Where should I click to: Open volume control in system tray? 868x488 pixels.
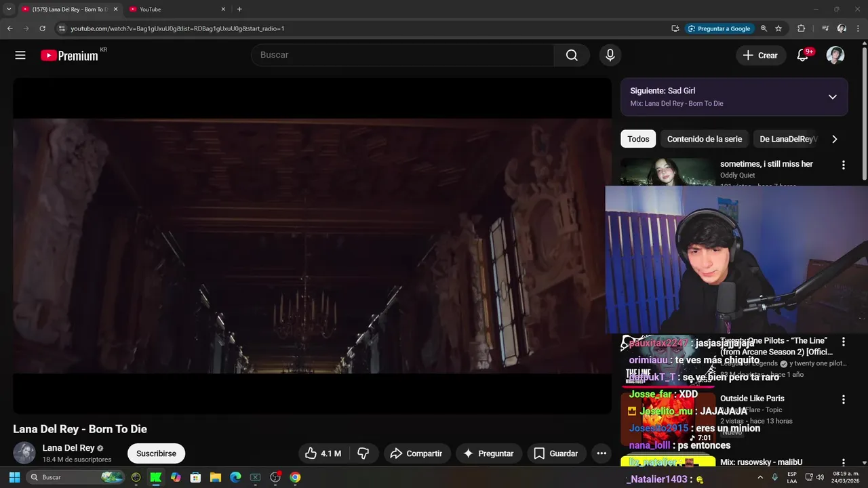click(820, 477)
